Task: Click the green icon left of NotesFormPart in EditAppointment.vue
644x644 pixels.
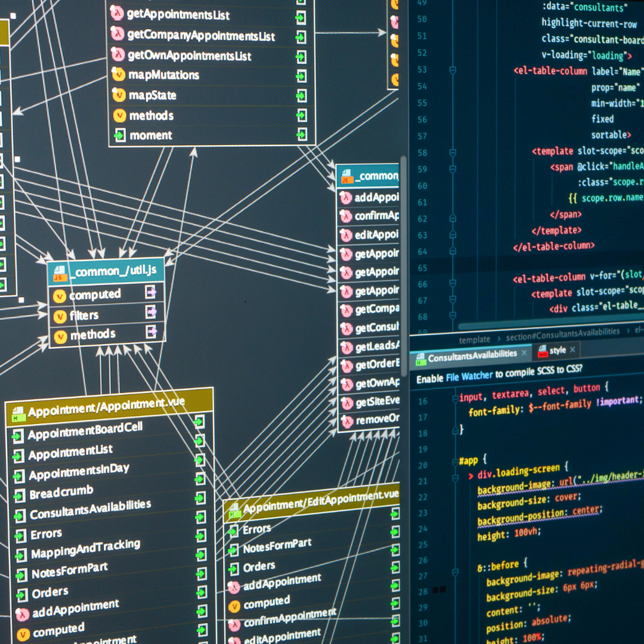Action: (x=233, y=549)
